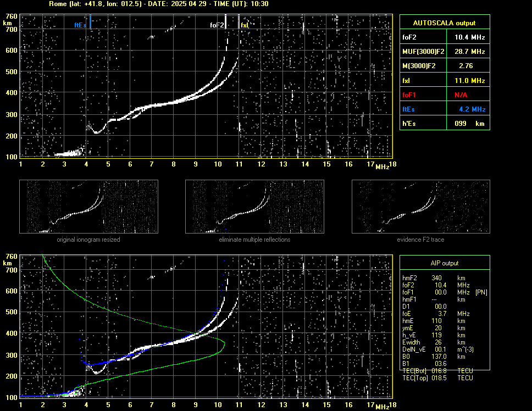This screenshot has height=411, width=532.
Task: Click the hmF2 340 km row
Action: (434, 278)
